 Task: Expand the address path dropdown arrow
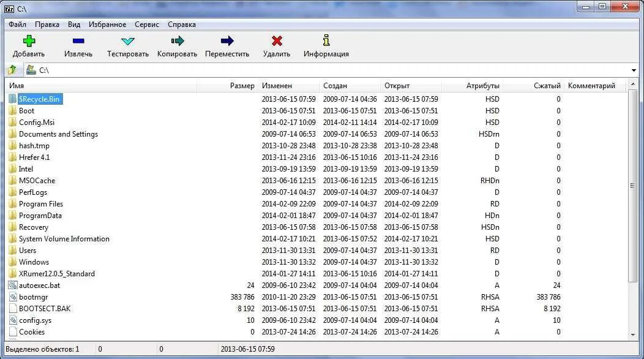coord(634,70)
